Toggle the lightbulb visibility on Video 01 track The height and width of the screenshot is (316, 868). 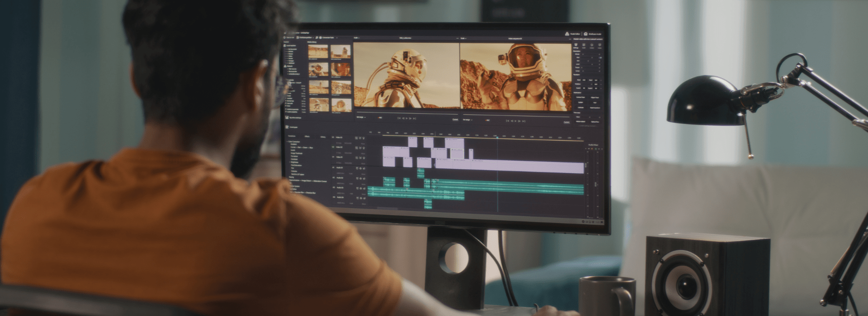click(x=364, y=138)
